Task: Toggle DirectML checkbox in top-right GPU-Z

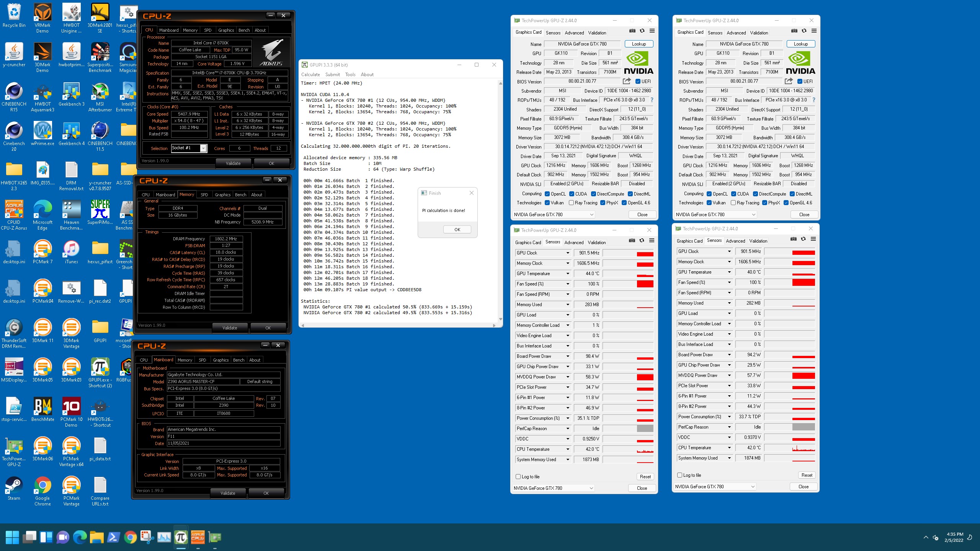Action: coord(792,194)
